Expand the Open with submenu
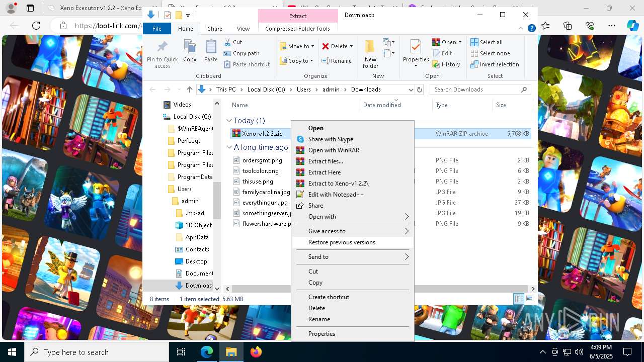 point(407,217)
